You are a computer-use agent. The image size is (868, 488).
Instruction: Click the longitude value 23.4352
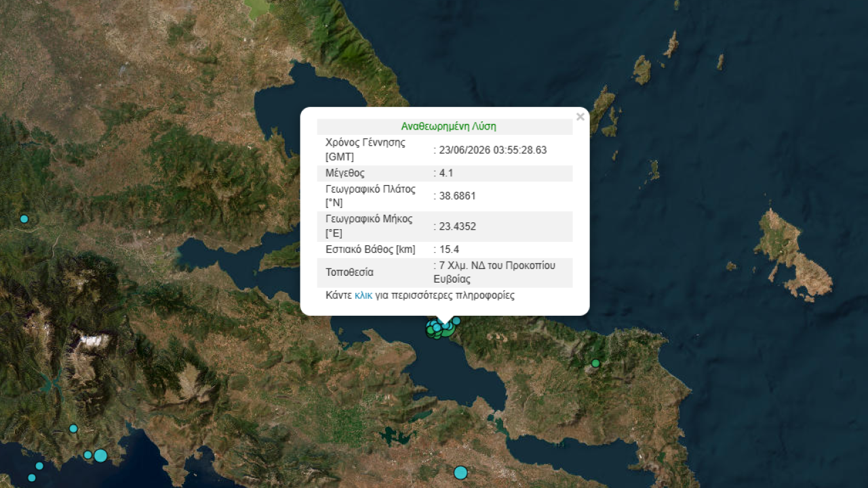coord(458,226)
